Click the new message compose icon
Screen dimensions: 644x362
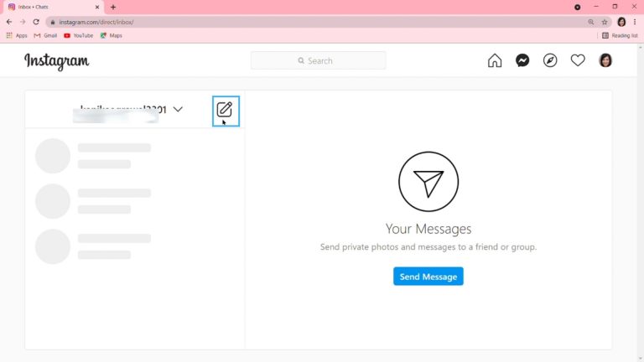(x=225, y=110)
